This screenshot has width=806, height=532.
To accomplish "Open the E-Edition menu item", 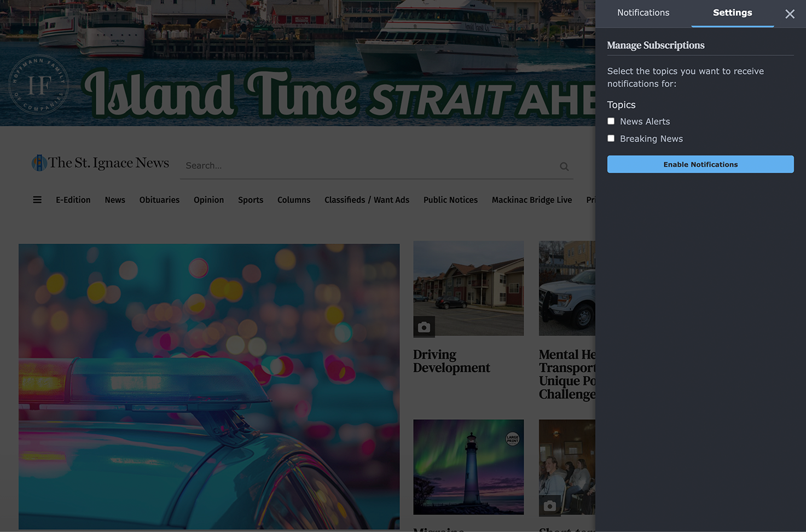I will tap(73, 200).
